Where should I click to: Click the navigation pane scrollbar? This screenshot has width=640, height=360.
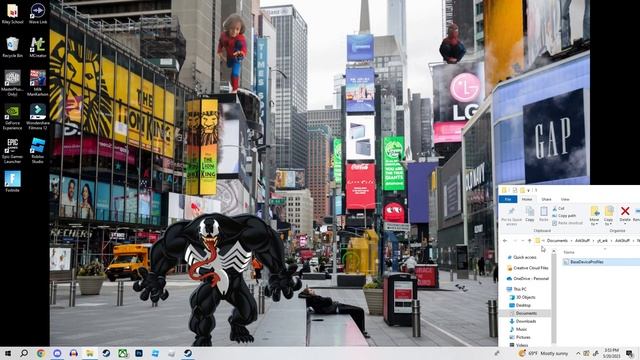[553, 298]
